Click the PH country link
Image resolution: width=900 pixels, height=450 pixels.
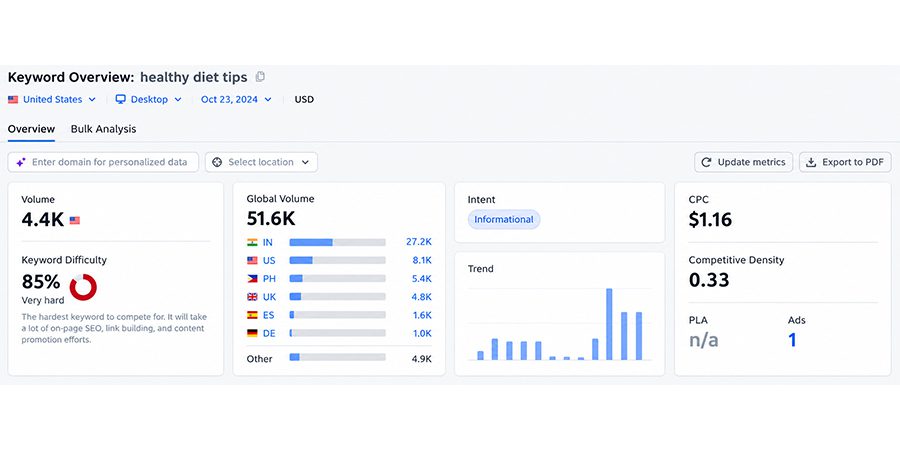click(x=269, y=279)
